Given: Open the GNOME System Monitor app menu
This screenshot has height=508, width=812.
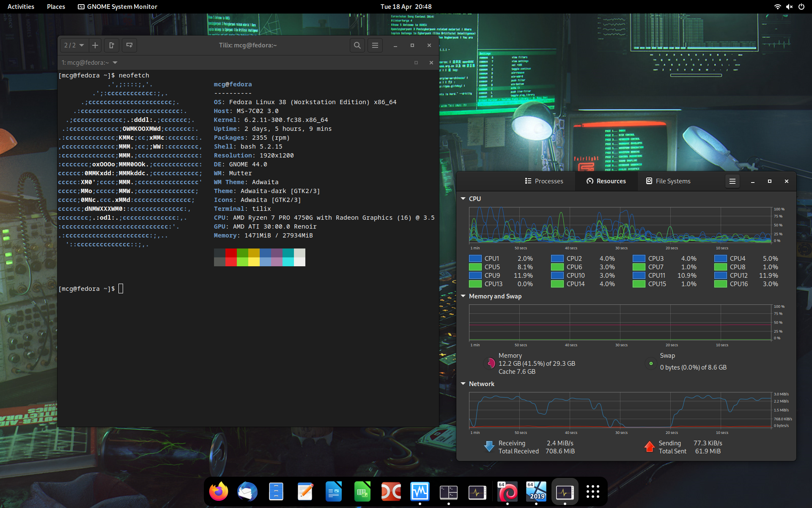Looking at the screenshot, I should [x=118, y=7].
